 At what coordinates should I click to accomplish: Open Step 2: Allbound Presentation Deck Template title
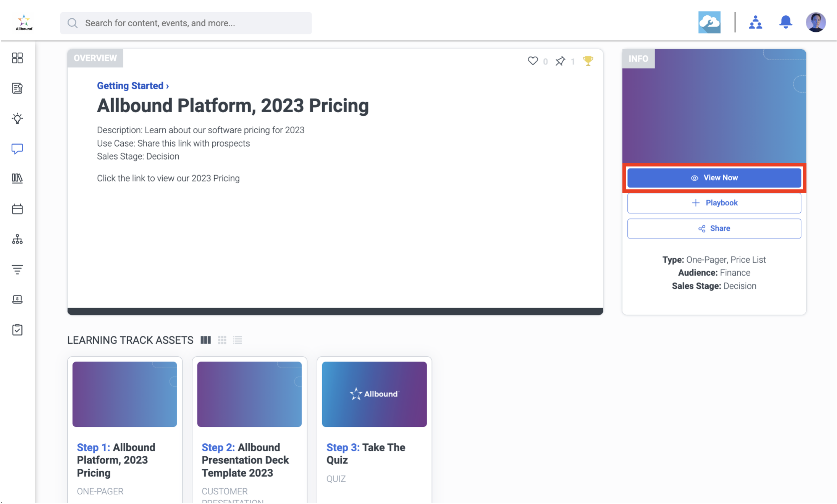(x=245, y=460)
